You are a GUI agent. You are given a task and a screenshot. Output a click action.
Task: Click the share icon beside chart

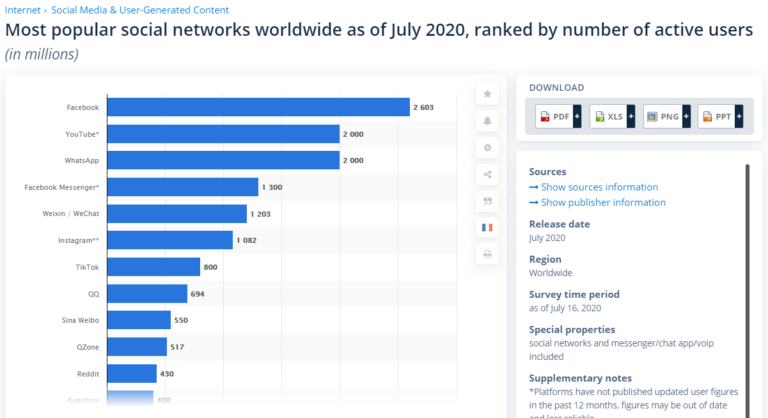click(487, 175)
